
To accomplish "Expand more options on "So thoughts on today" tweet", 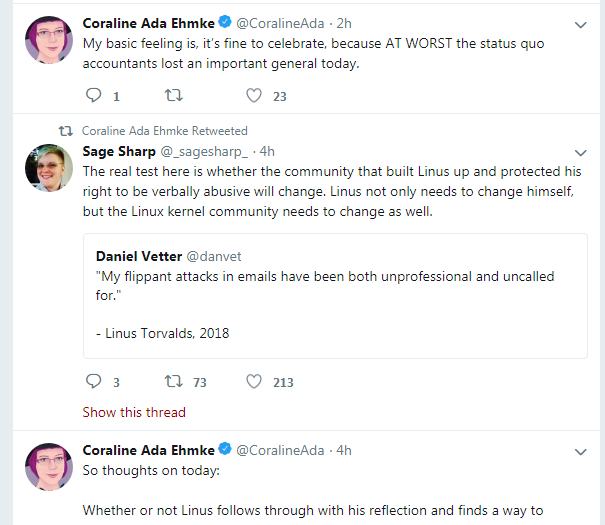I will pos(580,452).
